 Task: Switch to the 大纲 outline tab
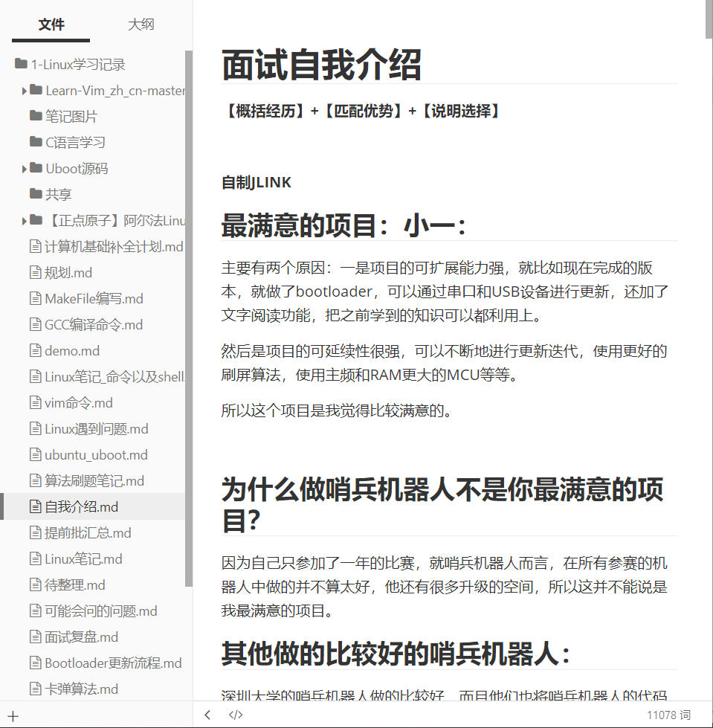(141, 24)
